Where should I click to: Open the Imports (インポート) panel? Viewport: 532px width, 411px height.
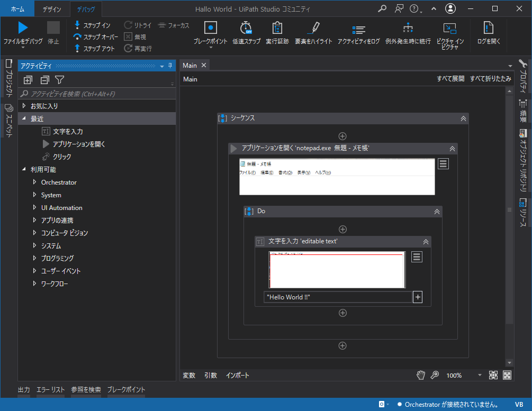tap(238, 376)
